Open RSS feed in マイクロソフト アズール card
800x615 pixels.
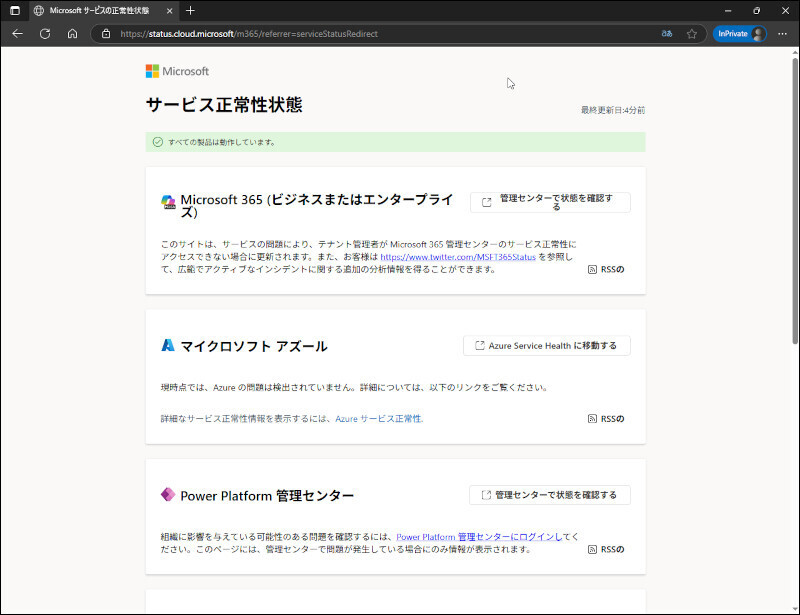606,419
